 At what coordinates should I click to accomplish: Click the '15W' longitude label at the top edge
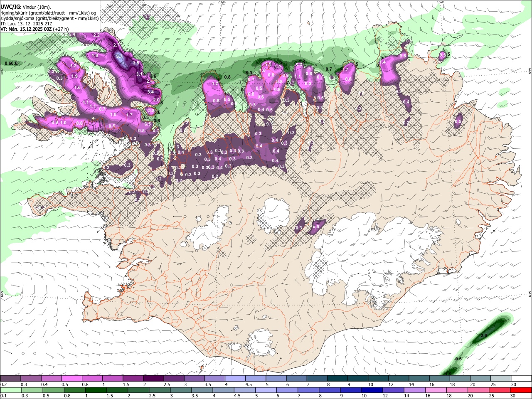[440, 2]
